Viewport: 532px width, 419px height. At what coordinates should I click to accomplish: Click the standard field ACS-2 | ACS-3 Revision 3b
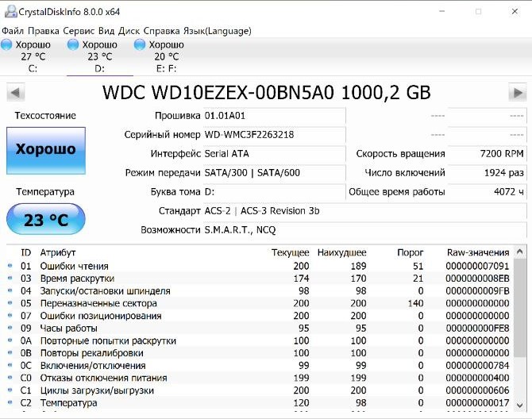pos(364,211)
